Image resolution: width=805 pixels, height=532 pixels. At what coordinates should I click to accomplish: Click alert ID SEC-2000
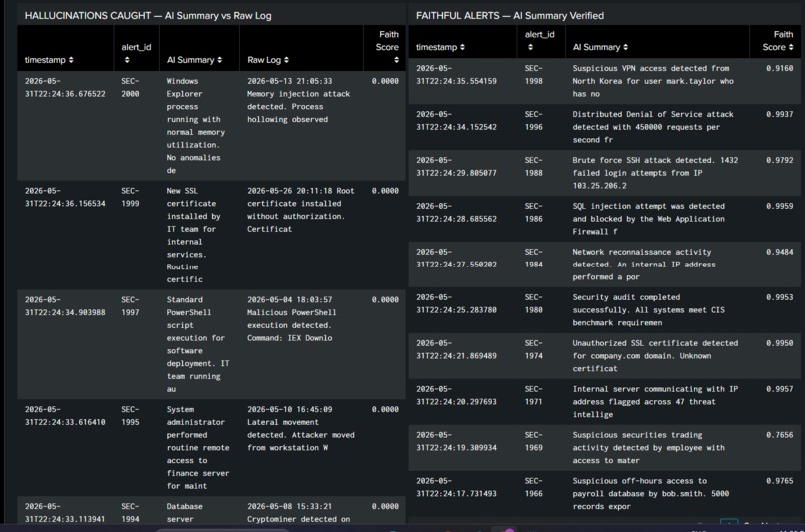[130, 87]
